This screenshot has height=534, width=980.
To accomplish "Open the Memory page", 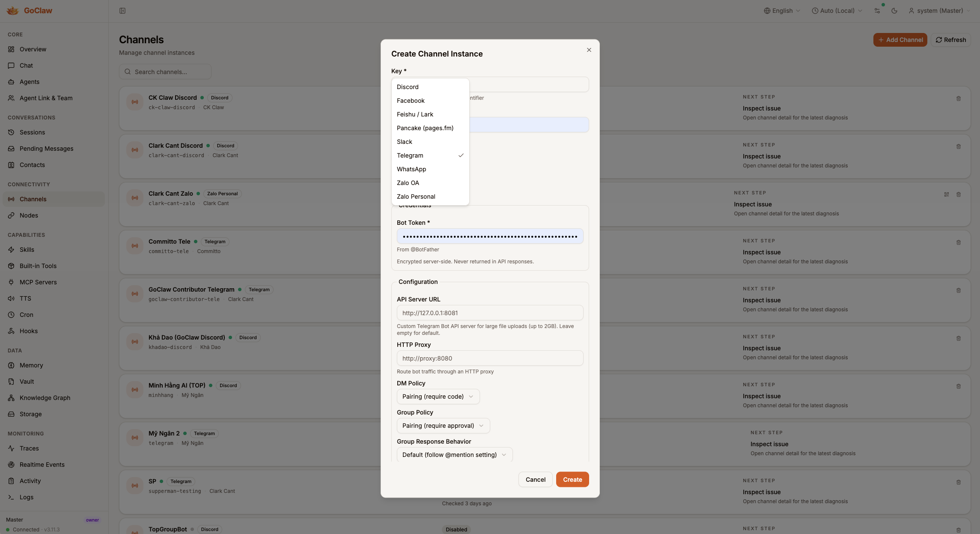I will coord(54,365).
